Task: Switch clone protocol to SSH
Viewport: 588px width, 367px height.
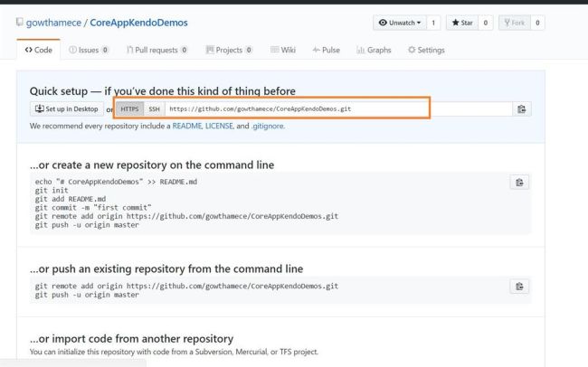Action: [x=154, y=109]
